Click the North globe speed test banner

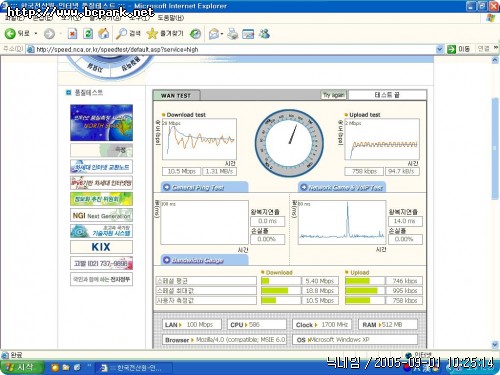[101, 123]
